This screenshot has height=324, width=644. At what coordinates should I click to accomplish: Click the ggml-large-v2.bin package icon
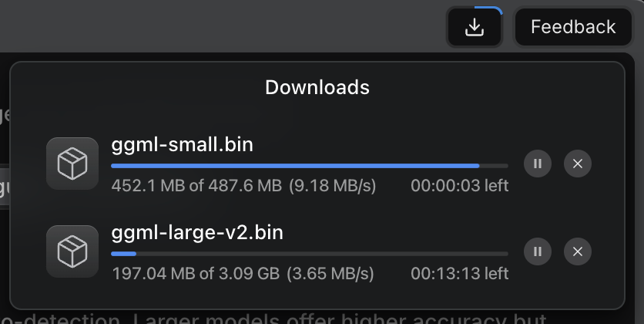pyautogui.click(x=72, y=251)
